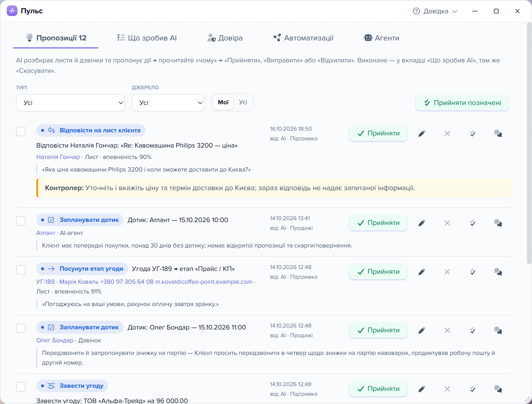Click the Відповісти на лист клієнта tag
Screen dimensions: 532x404
click(91, 130)
